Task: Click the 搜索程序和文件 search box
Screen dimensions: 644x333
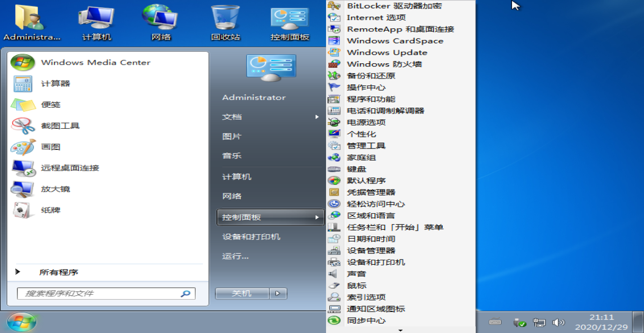Action: point(106,294)
